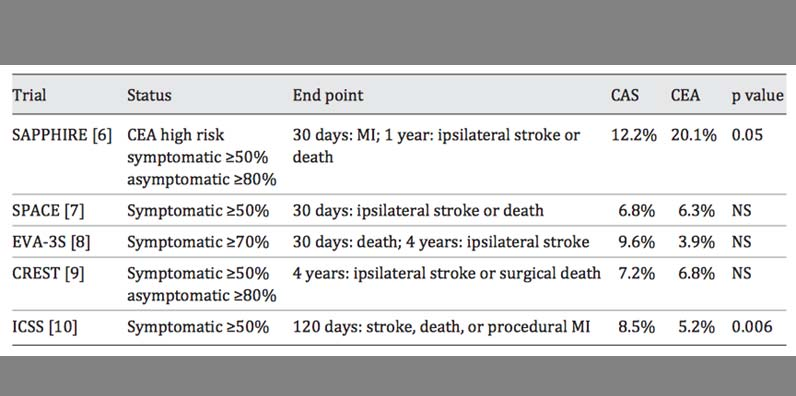Select the CEA high risk status text
This screenshot has width=796, height=396.
click(175, 136)
